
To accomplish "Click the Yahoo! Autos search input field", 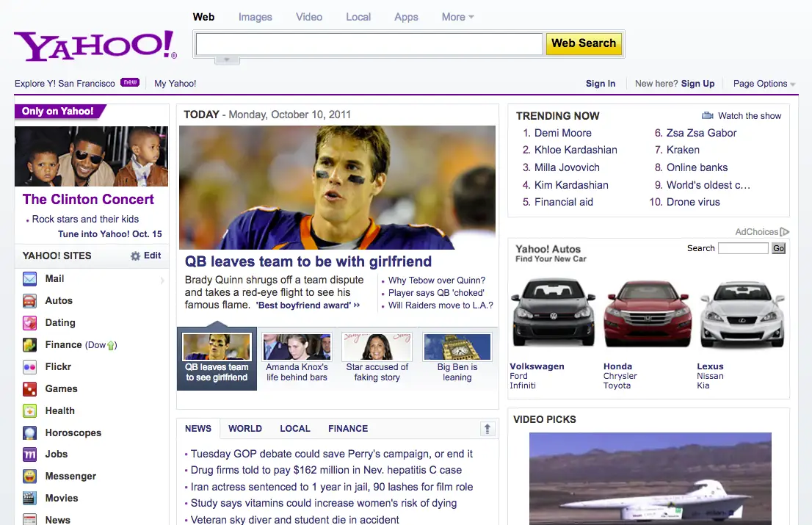I will click(x=742, y=249).
